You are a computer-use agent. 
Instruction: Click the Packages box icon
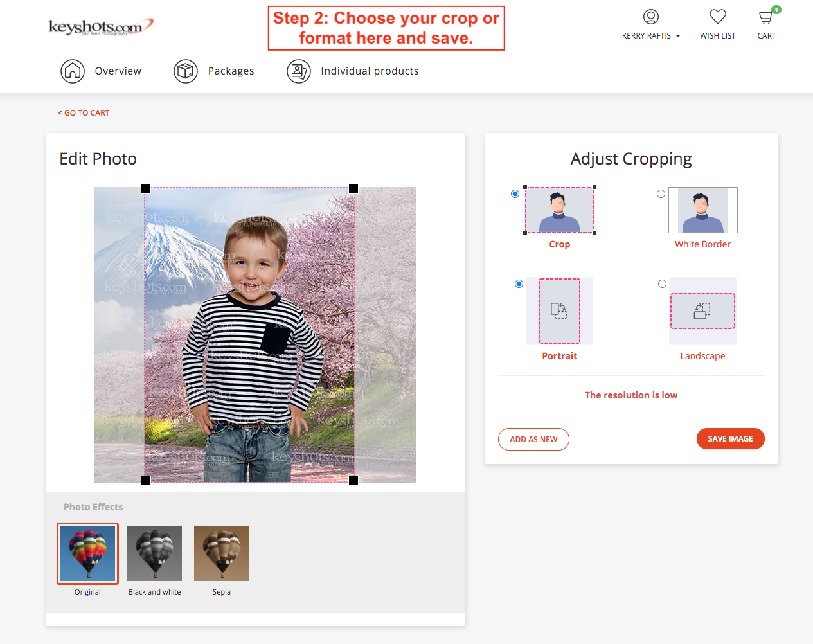click(186, 71)
